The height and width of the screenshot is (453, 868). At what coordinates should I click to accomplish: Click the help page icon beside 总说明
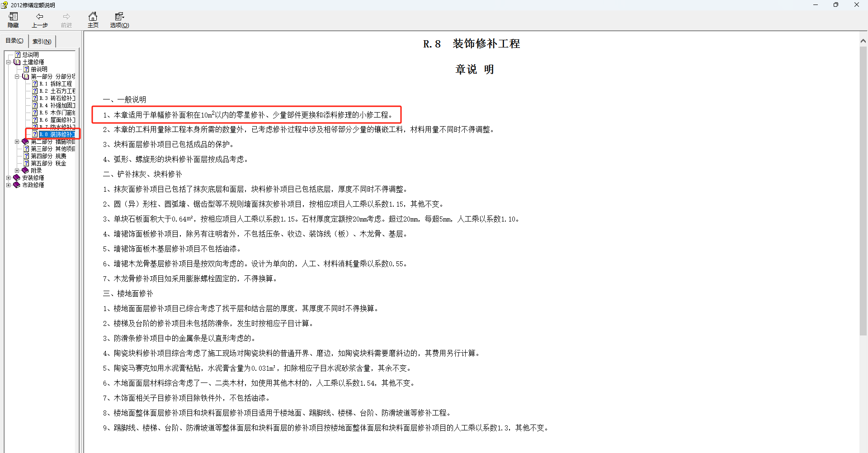(x=18, y=55)
